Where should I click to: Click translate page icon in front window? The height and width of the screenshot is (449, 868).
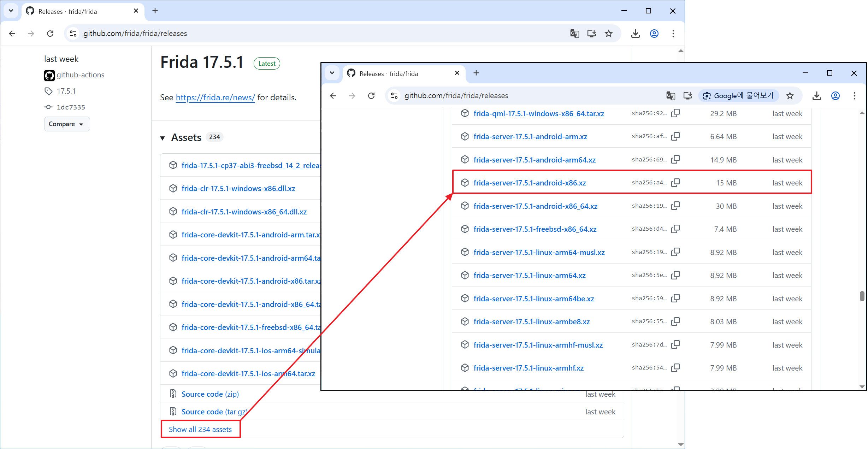point(670,96)
